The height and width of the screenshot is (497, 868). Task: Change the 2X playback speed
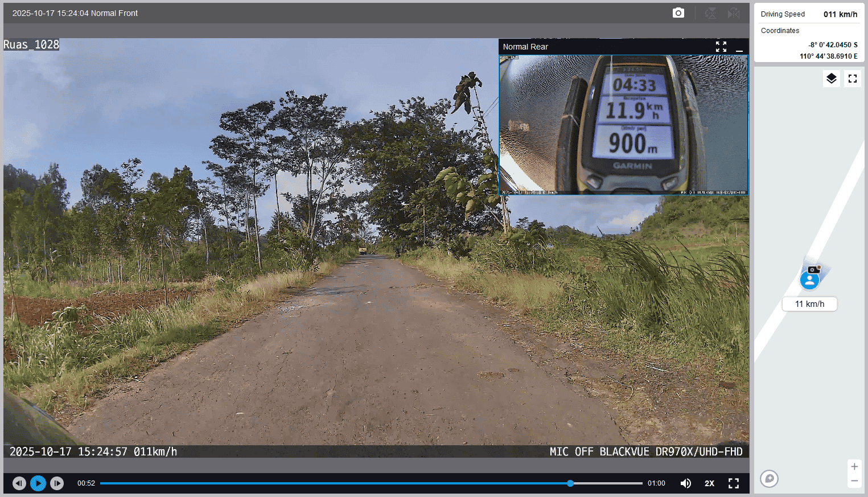pos(709,483)
